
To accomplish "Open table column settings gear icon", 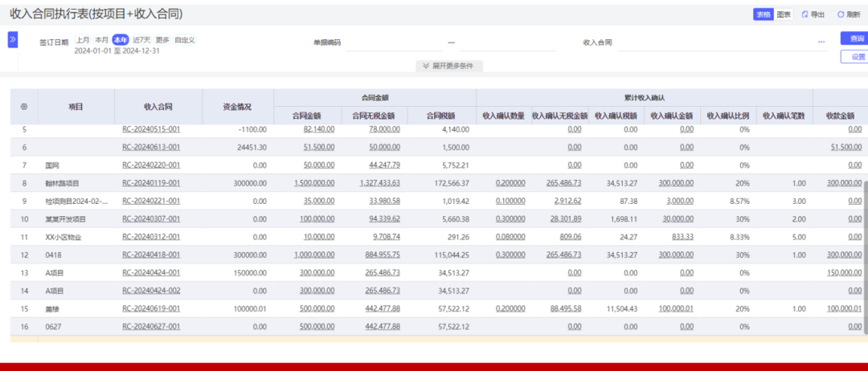I will tap(24, 107).
